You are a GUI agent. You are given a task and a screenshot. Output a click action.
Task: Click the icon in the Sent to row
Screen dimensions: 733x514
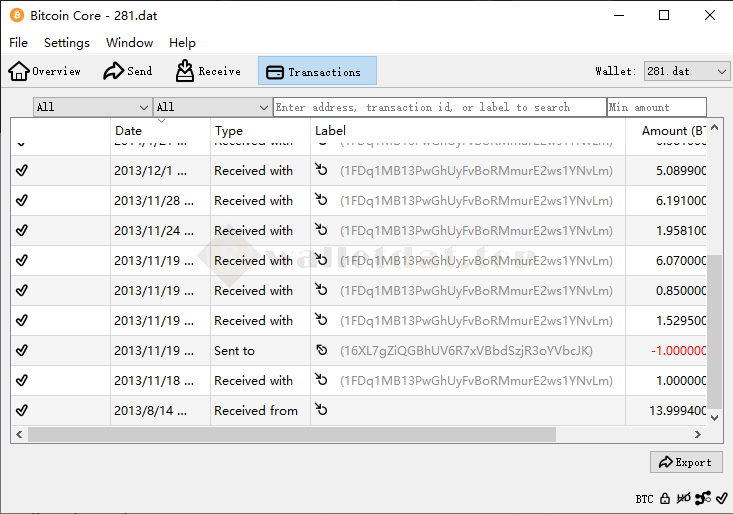point(321,351)
